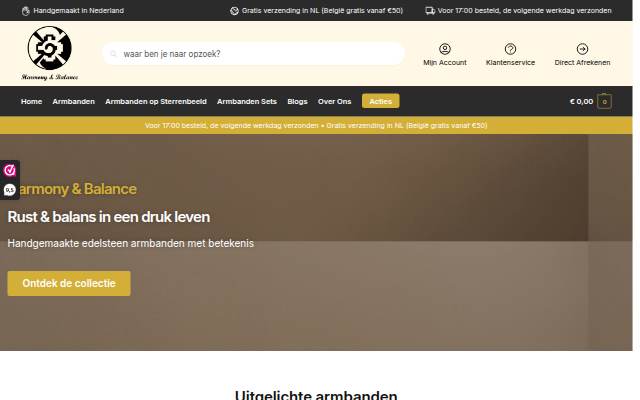640x400 pixels.
Task: Go to Home menu item
Action: pos(31,102)
